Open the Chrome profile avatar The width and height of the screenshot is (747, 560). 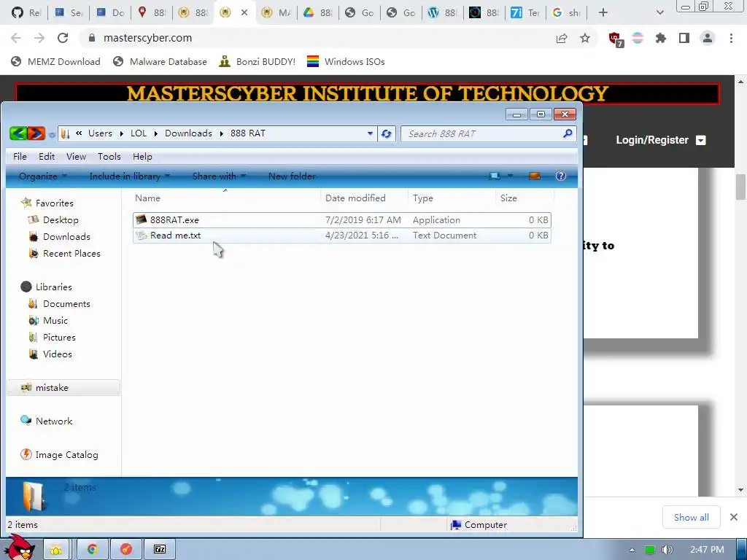[708, 38]
